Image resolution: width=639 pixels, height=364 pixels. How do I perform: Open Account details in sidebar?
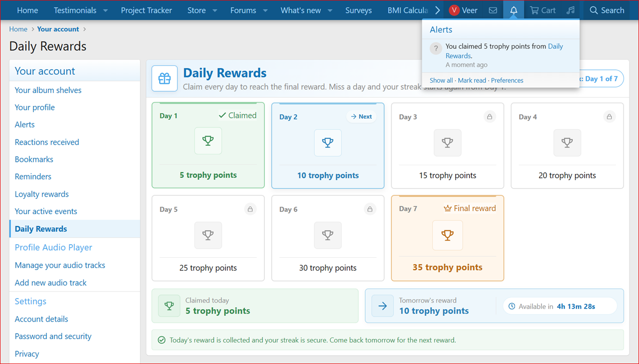(41, 319)
